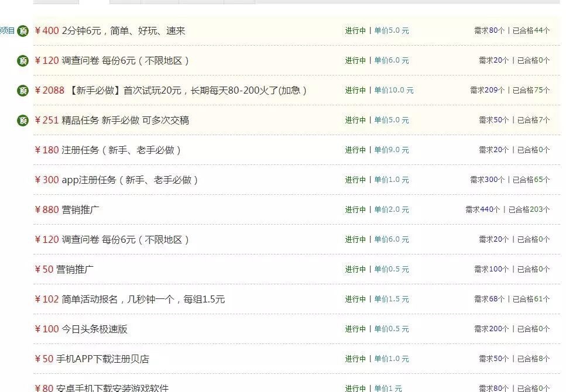Click 需求440个 for the 营销推广 task
This screenshot has height=392, width=566.
[482, 209]
